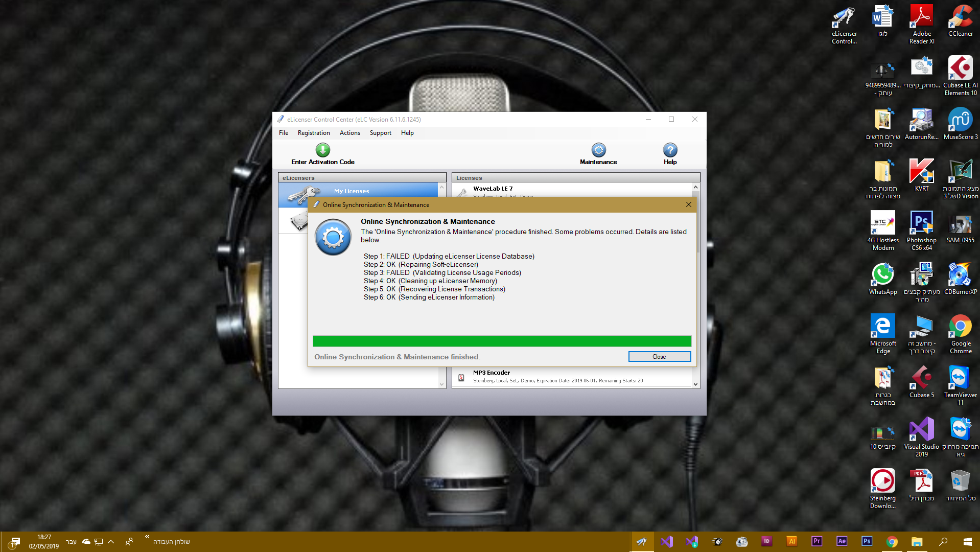Select Cubase LE AI Elements 10 icon
This screenshot has height=552, width=980.
point(961,77)
